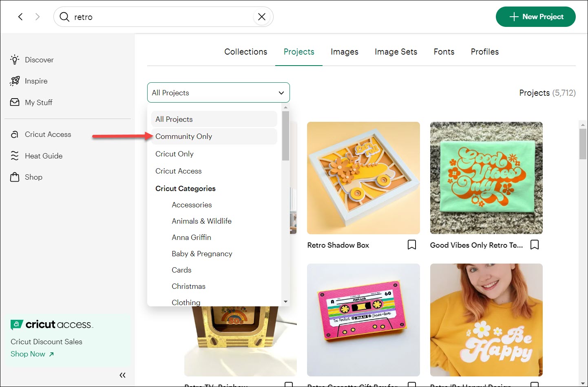
Task: Open the pink cassette project thumbnail
Action: pos(363,320)
